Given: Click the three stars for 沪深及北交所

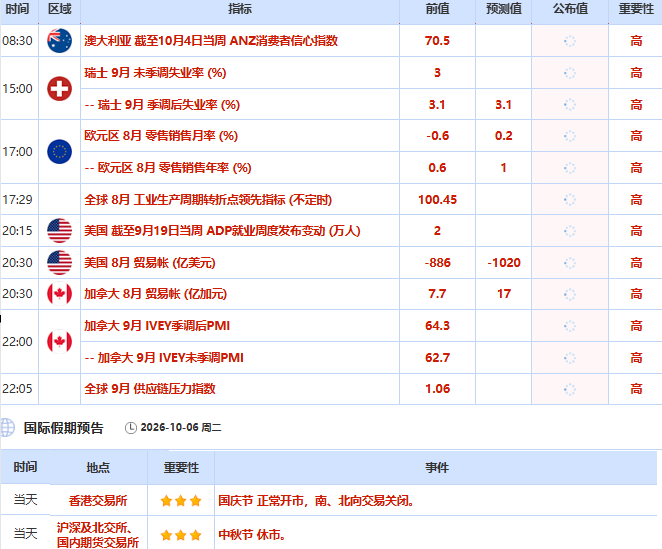Looking at the screenshot, I should click(181, 535).
